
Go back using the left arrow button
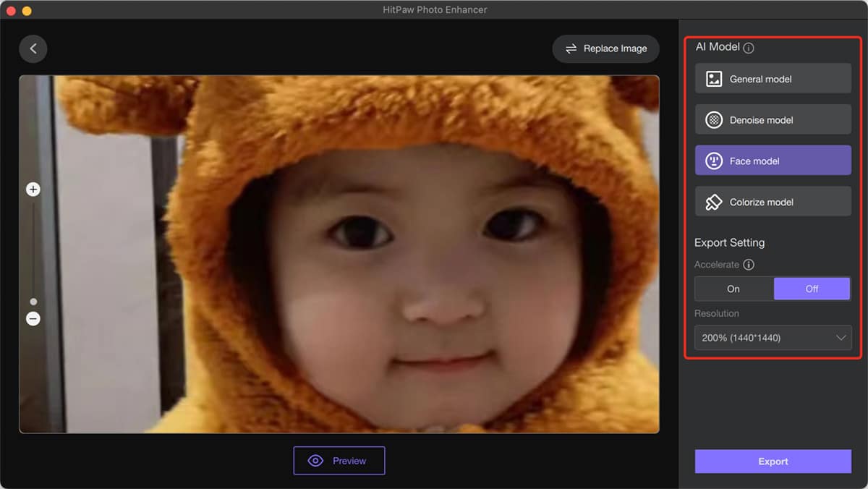click(33, 49)
